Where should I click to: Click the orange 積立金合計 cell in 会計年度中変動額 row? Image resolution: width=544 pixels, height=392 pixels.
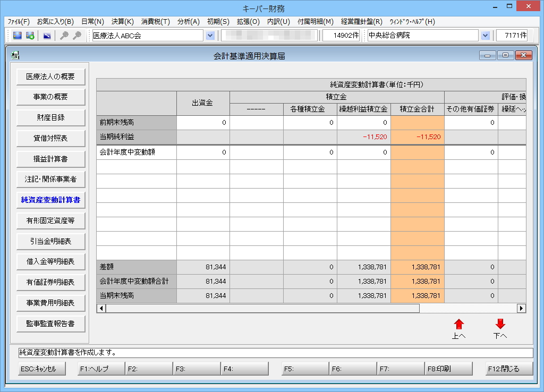417,152
